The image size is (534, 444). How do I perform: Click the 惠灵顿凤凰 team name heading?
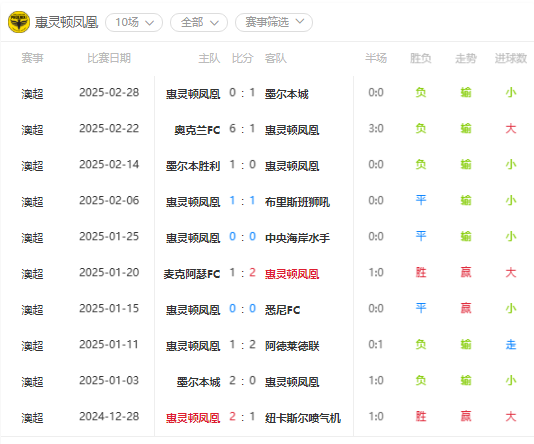pos(66,22)
